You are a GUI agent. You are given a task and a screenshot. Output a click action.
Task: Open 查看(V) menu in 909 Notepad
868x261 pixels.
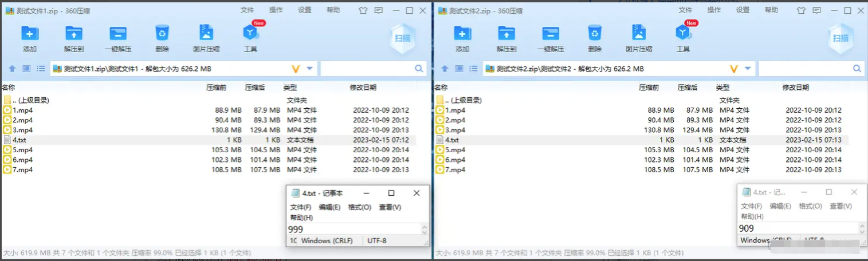[x=840, y=206]
